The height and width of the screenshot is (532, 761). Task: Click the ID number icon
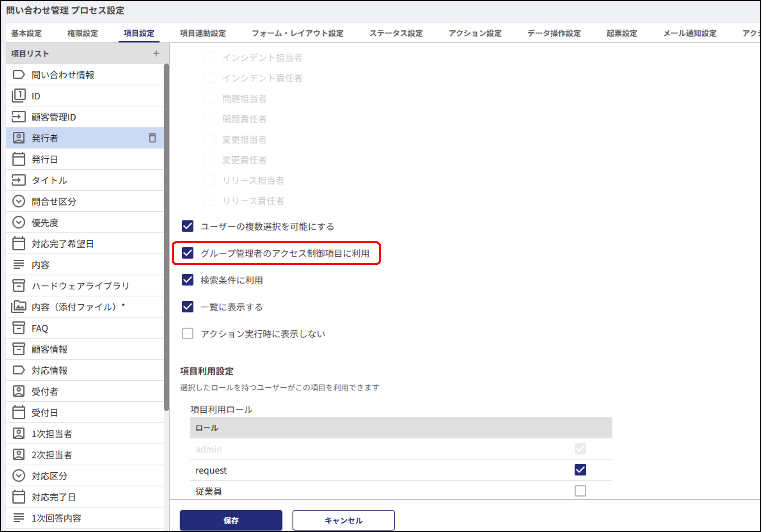pyautogui.click(x=19, y=96)
